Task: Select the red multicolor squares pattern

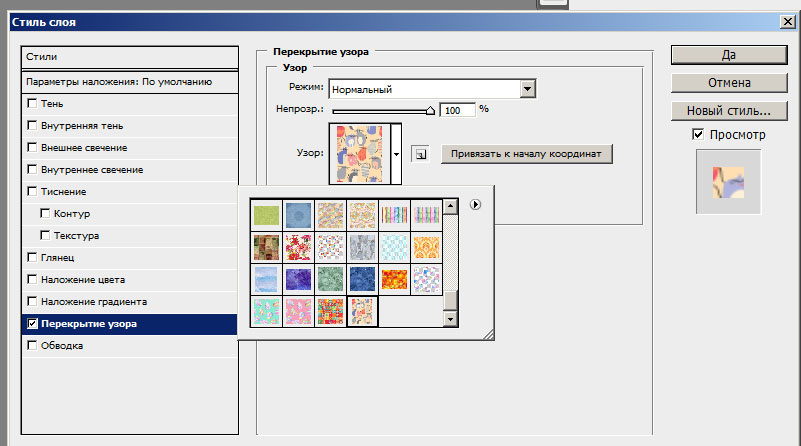Action: click(x=331, y=311)
